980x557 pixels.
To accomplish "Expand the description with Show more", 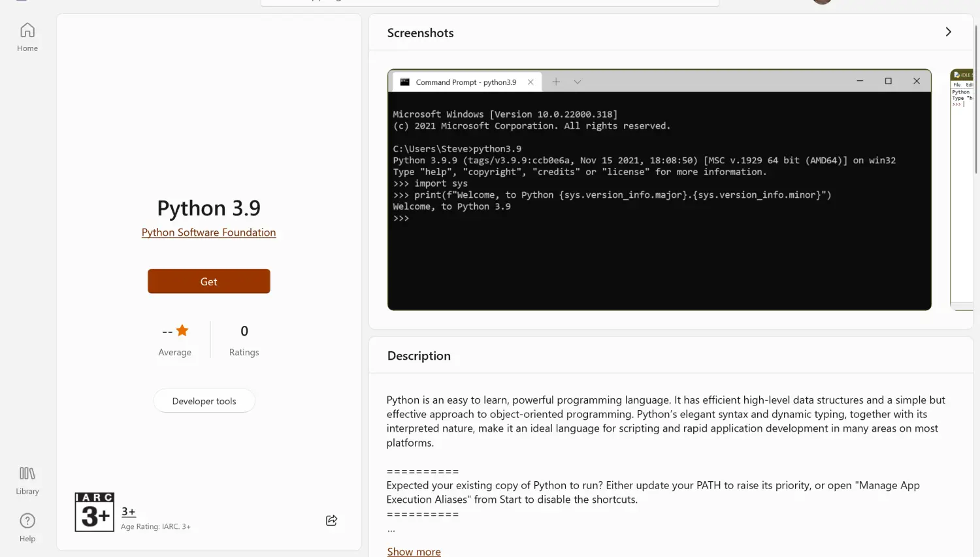I will coord(414,551).
